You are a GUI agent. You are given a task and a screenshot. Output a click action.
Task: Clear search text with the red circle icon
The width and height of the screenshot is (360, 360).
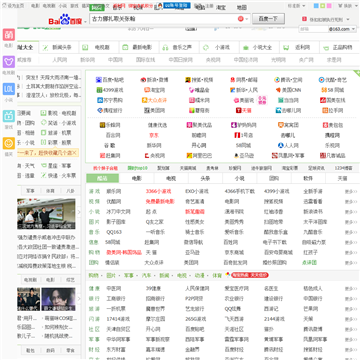click(x=240, y=19)
